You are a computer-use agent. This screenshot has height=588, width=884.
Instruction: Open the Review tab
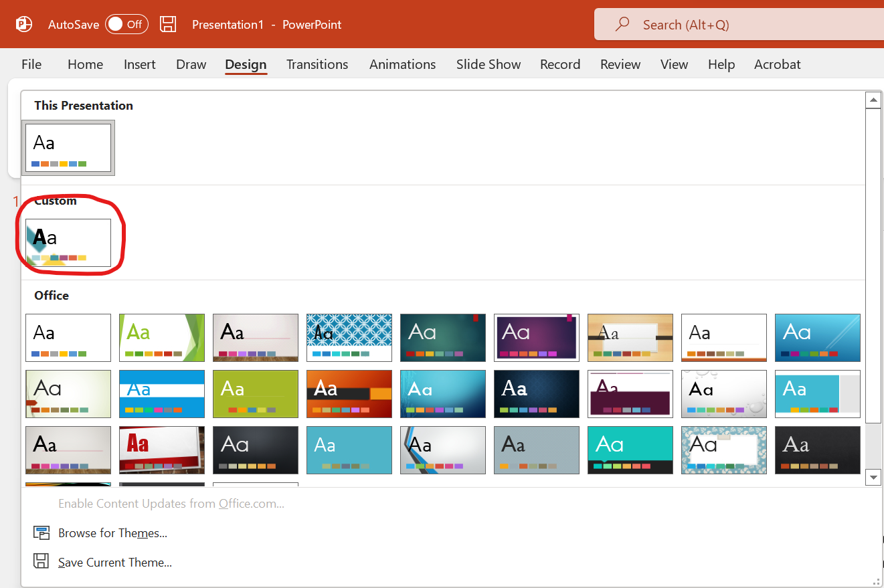pyautogui.click(x=620, y=64)
